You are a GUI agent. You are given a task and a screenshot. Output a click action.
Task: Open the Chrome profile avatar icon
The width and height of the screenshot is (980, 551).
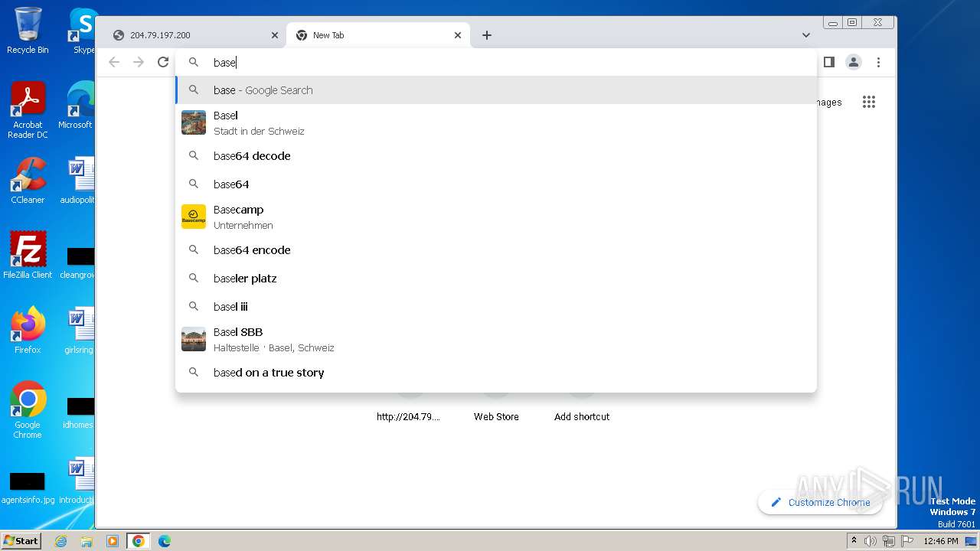click(x=854, y=62)
